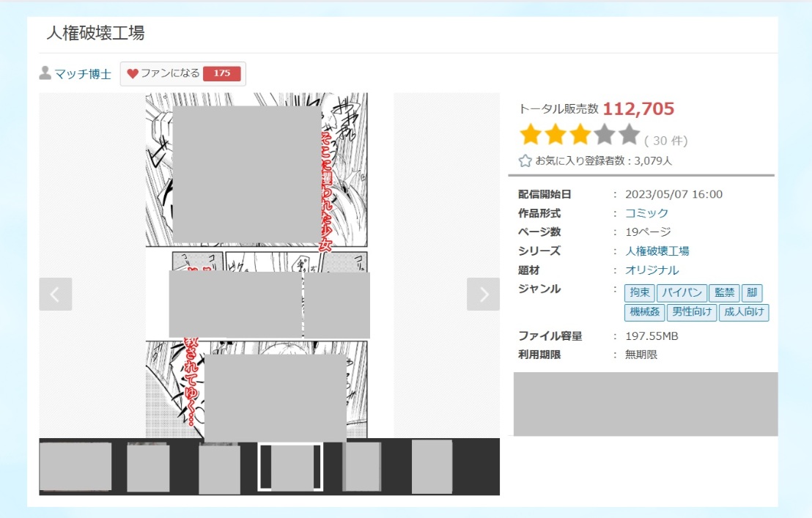812x518 pixels.
Task: Open the マッチ博士 author page
Action: [83, 73]
